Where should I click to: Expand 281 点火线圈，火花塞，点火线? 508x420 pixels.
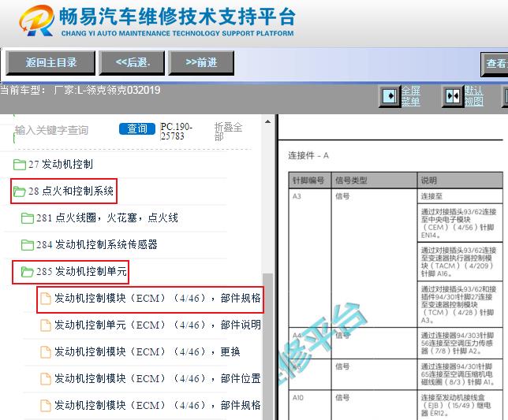pyautogui.click(x=107, y=218)
